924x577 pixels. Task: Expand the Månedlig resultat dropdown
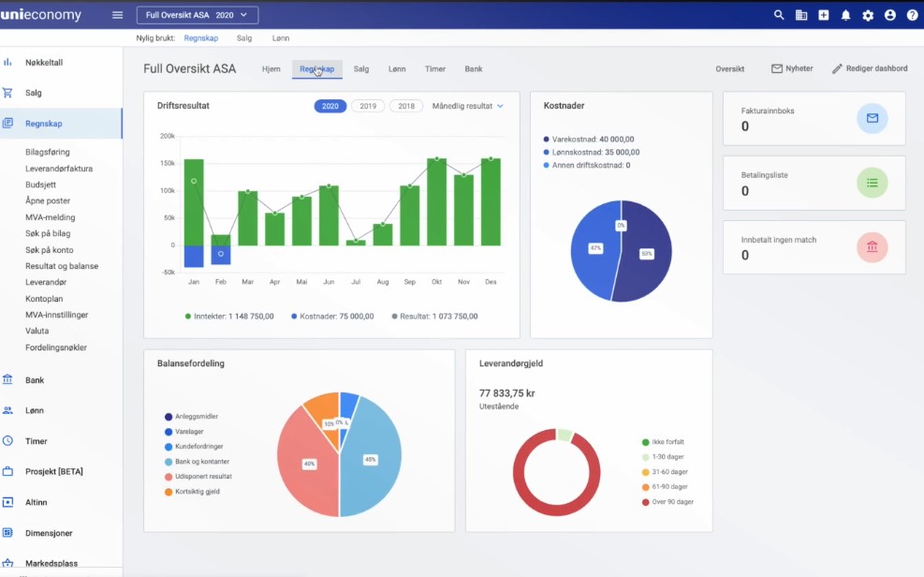(467, 106)
